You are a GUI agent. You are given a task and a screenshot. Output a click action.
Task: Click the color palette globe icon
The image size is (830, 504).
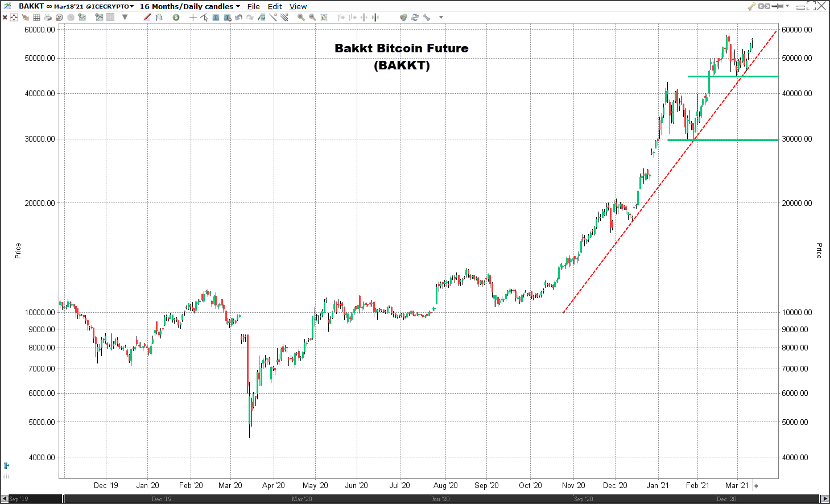tap(403, 17)
